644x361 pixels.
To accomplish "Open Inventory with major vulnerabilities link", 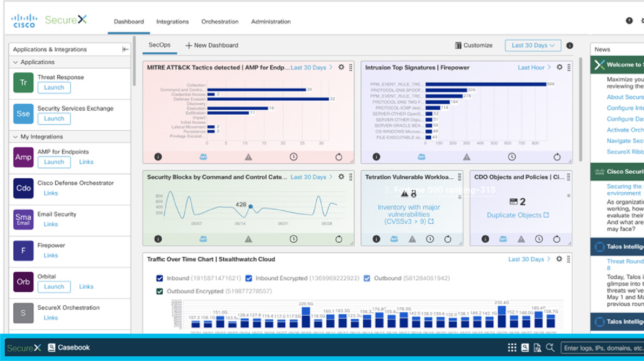I will pyautogui.click(x=409, y=214).
